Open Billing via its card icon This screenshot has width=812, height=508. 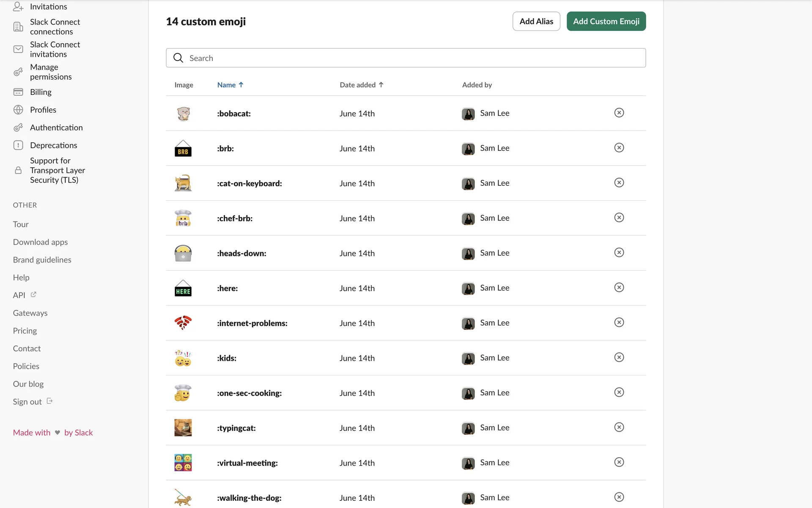18,92
